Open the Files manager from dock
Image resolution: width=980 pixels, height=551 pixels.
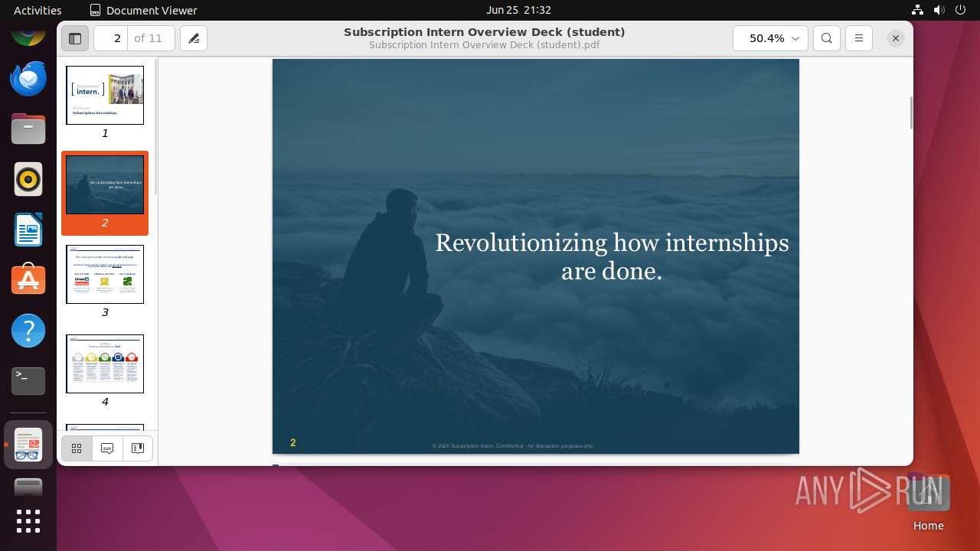(x=28, y=129)
